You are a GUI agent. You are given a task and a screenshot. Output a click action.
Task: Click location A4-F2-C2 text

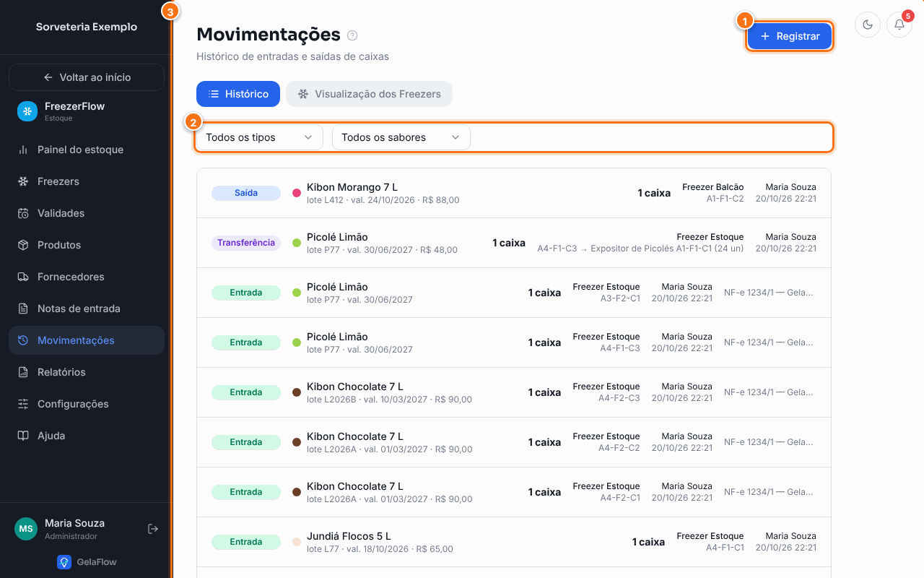coord(619,448)
